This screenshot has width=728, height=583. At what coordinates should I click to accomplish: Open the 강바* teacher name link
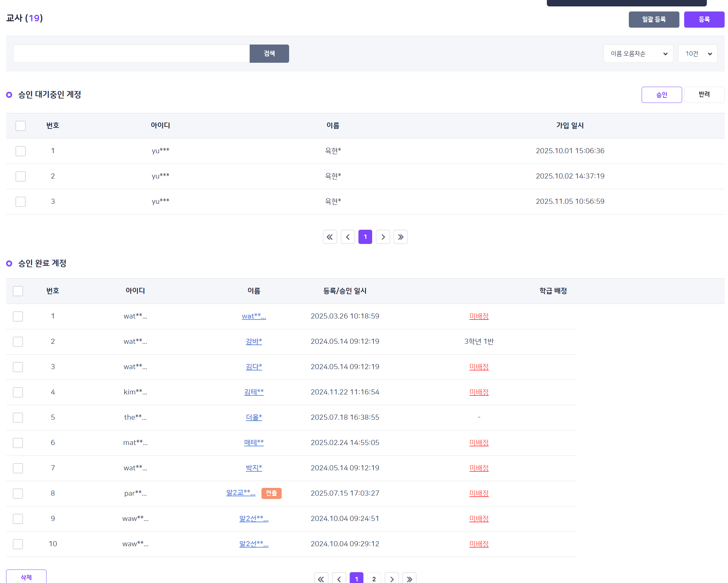pyautogui.click(x=254, y=341)
